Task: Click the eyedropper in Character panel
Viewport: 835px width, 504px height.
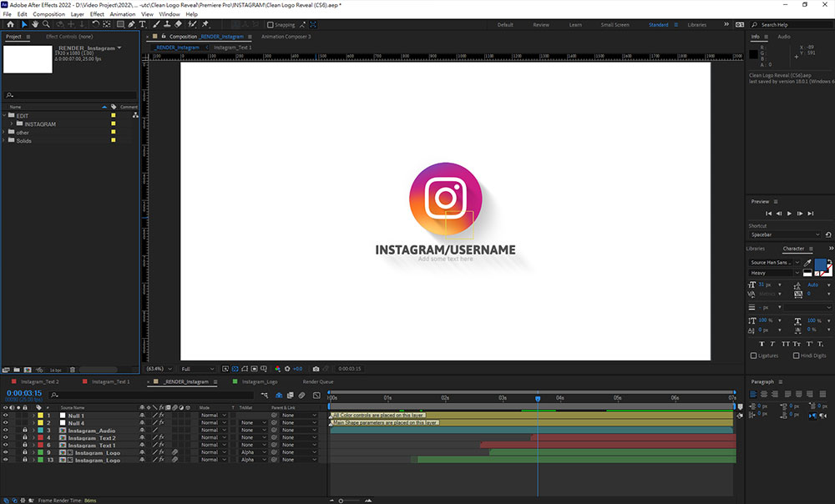Action: (x=807, y=262)
